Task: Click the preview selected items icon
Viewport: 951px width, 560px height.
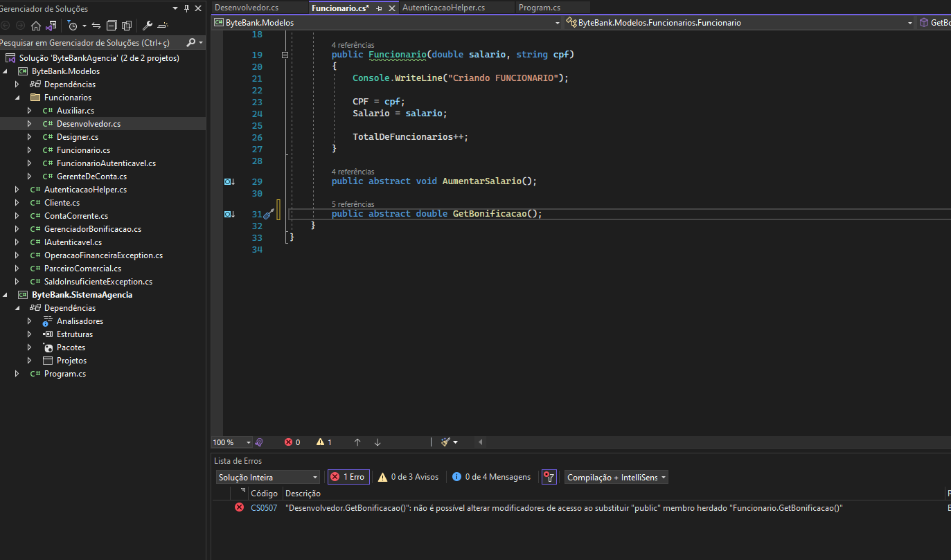Action: click(163, 26)
